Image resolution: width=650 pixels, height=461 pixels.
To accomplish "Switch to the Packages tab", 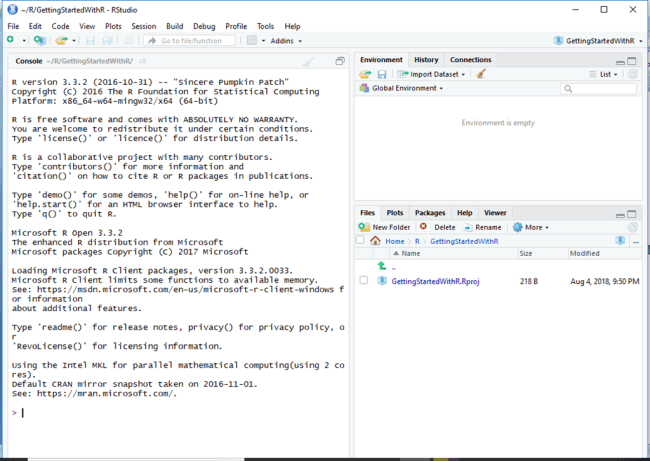I will pos(430,213).
